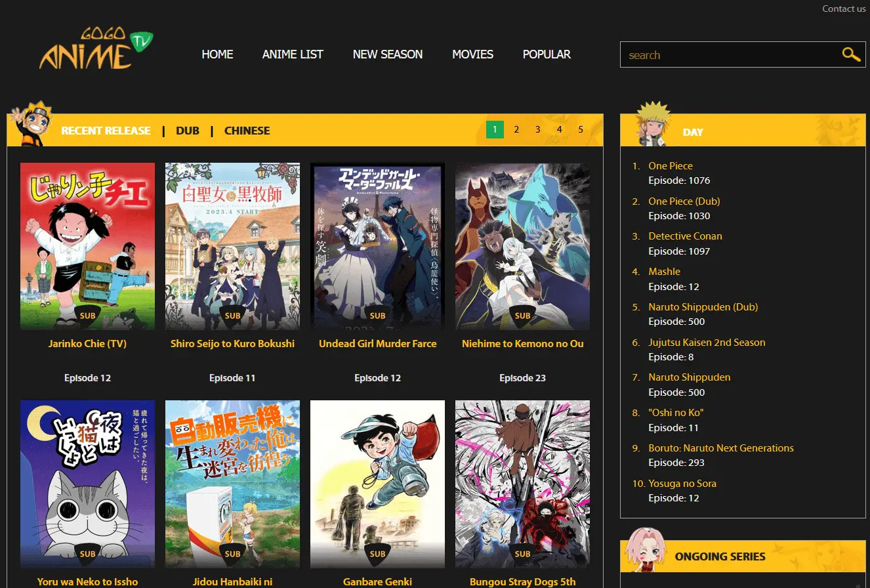This screenshot has width=870, height=588.
Task: Switch to the DUB tab
Action: 188,131
